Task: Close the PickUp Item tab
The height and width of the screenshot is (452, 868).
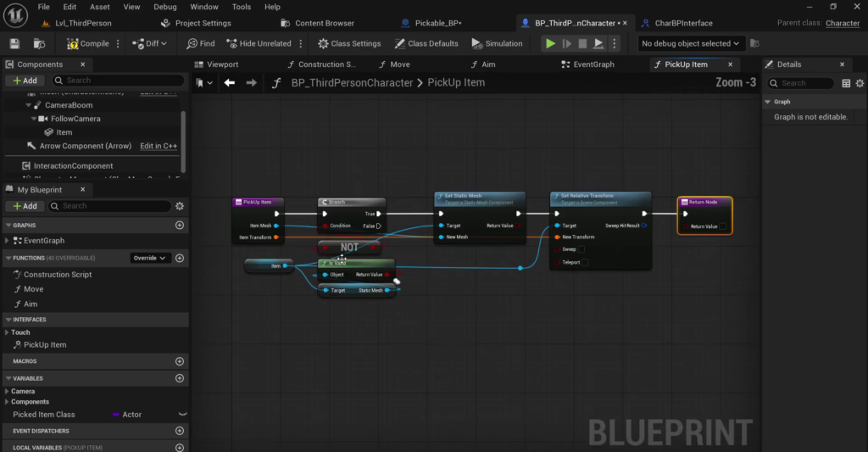Action: (x=730, y=64)
